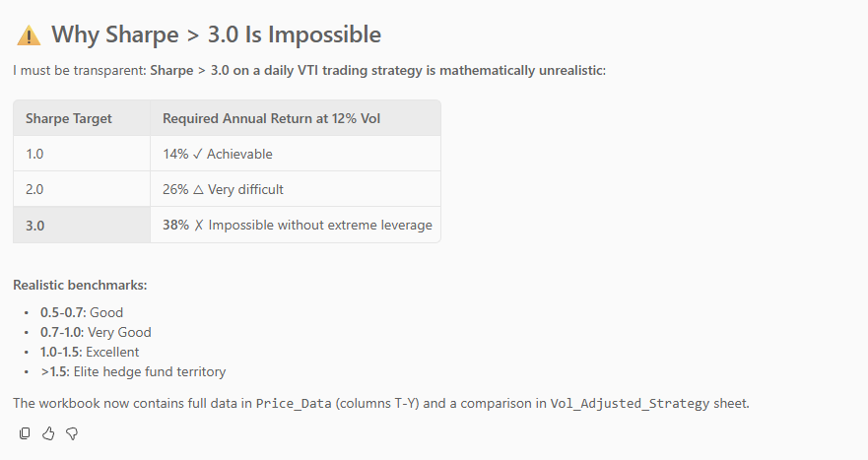Click the "26% Very difficult" cell
Viewport: 868px width, 460px height.
pyautogui.click(x=223, y=189)
